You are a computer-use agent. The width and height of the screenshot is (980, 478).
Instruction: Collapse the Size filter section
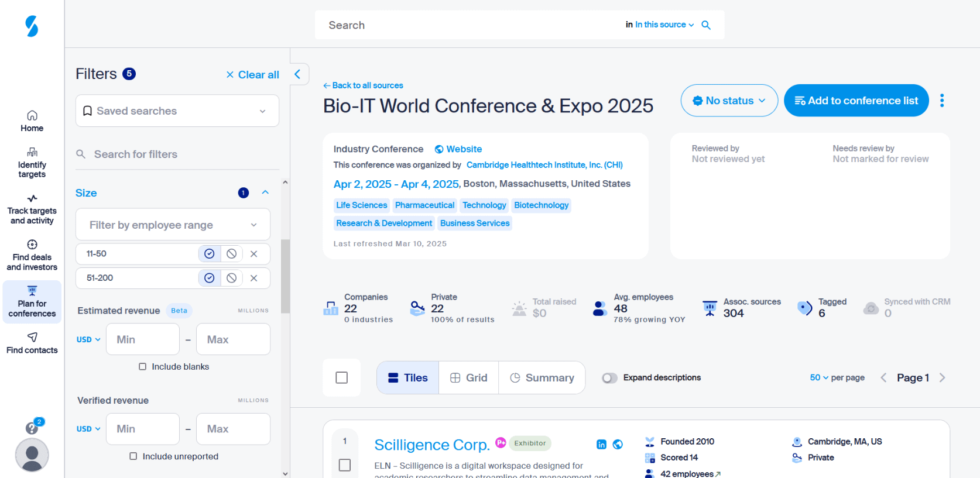(265, 192)
